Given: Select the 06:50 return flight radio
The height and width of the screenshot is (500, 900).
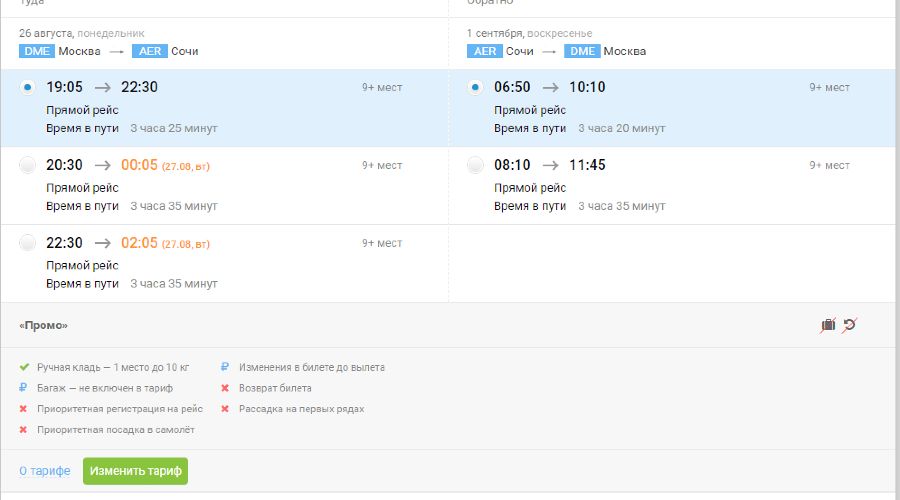Looking at the screenshot, I should coord(476,87).
